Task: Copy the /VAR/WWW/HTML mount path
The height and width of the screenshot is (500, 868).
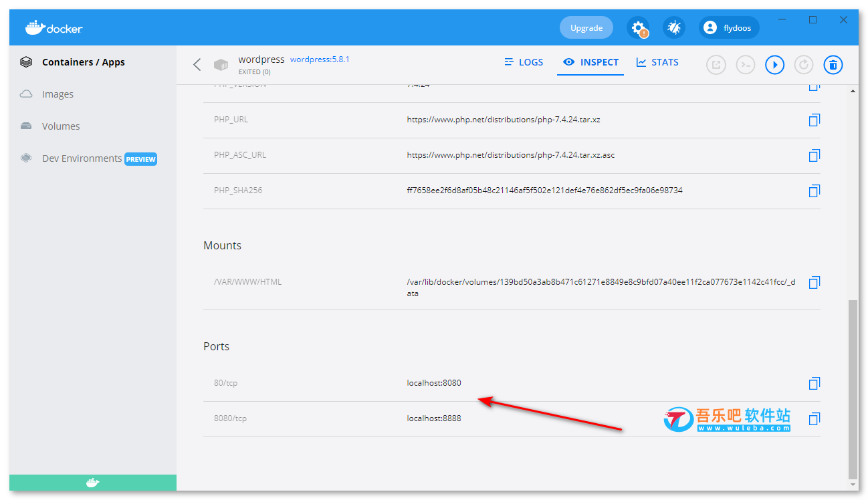Action: (814, 283)
